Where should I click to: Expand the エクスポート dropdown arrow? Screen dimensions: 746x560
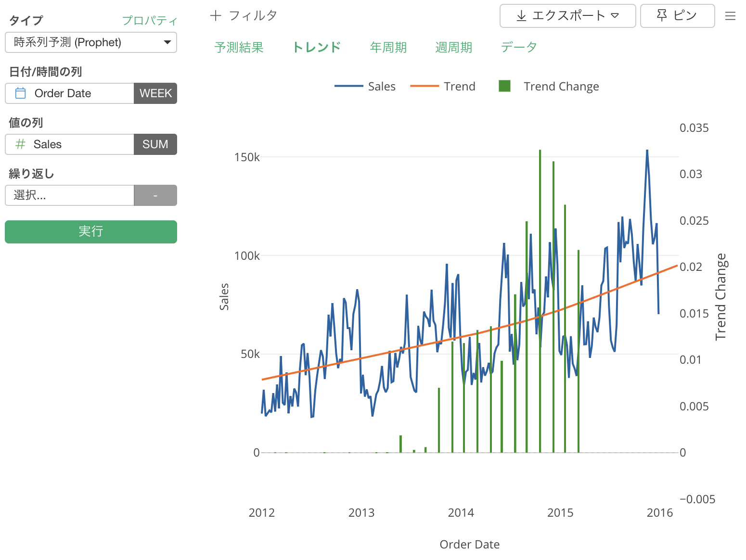pos(615,16)
